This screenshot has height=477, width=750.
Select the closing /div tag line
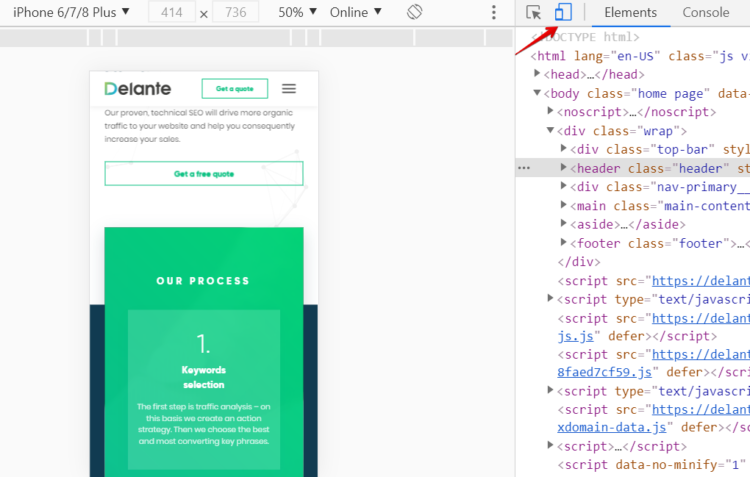(x=579, y=262)
